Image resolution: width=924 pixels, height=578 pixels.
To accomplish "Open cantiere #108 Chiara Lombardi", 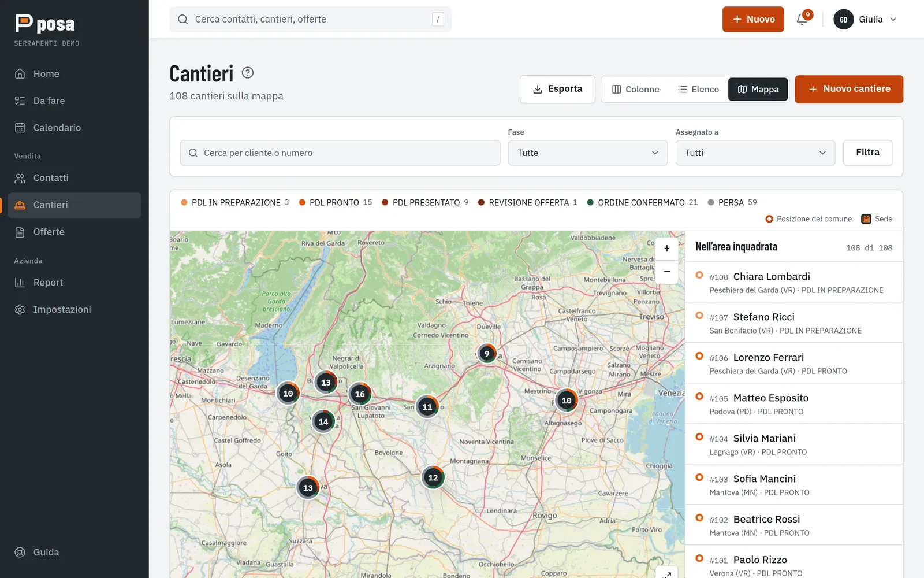I will (794, 283).
